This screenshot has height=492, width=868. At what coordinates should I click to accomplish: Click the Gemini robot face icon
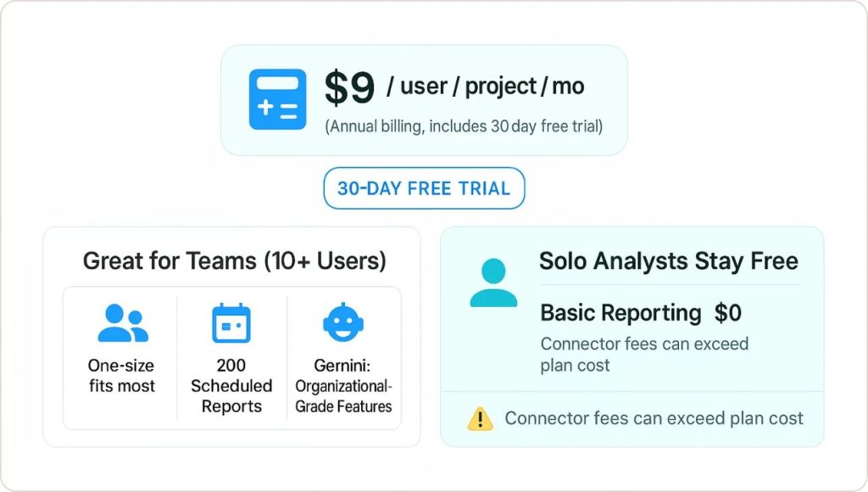pyautogui.click(x=343, y=322)
